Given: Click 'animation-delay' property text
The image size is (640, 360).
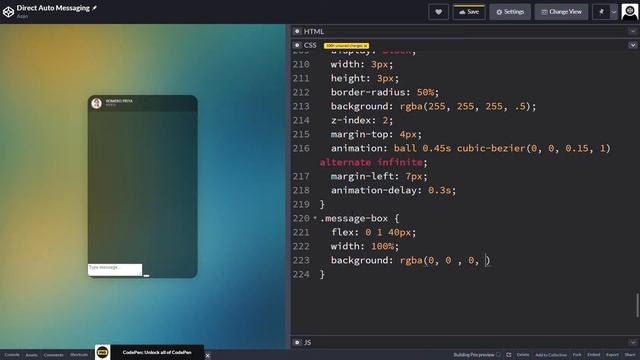Looking at the screenshot, I should tap(373, 190).
